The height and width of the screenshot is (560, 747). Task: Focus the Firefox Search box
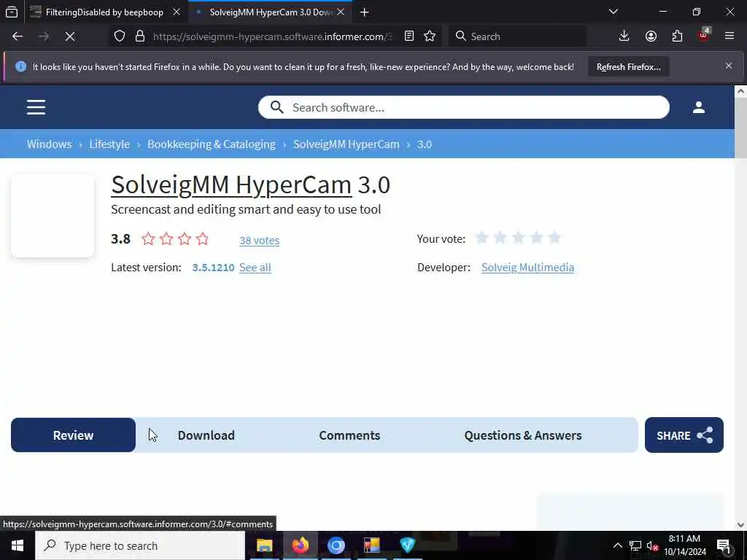[517, 36]
